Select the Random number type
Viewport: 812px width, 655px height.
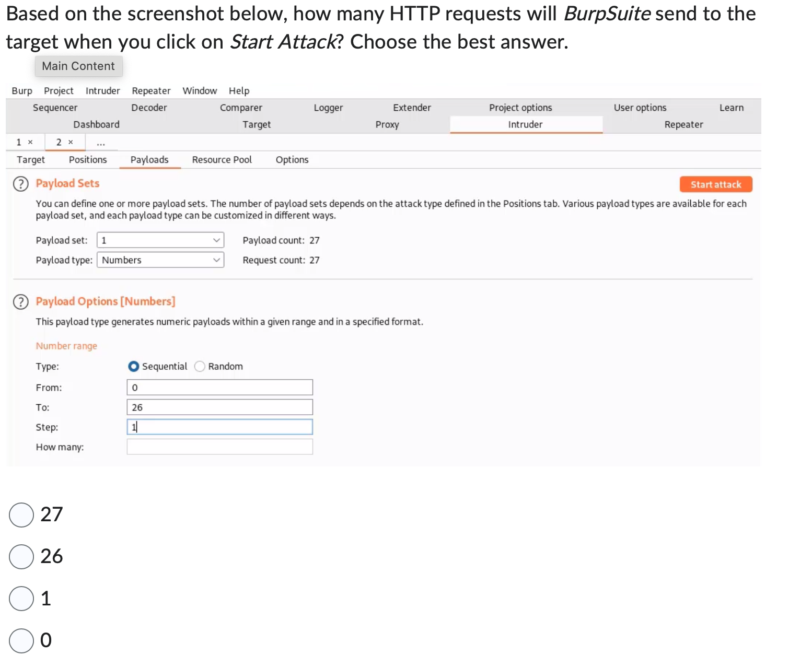click(200, 366)
